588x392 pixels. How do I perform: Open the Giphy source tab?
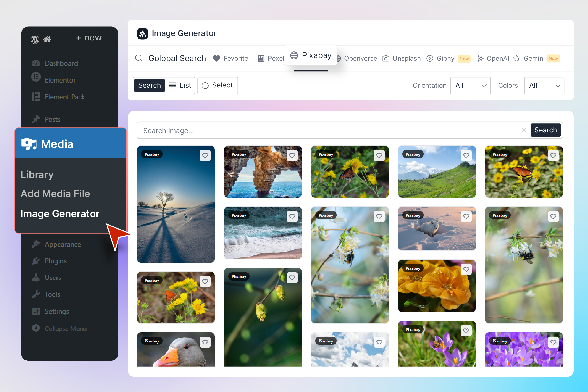click(x=445, y=58)
